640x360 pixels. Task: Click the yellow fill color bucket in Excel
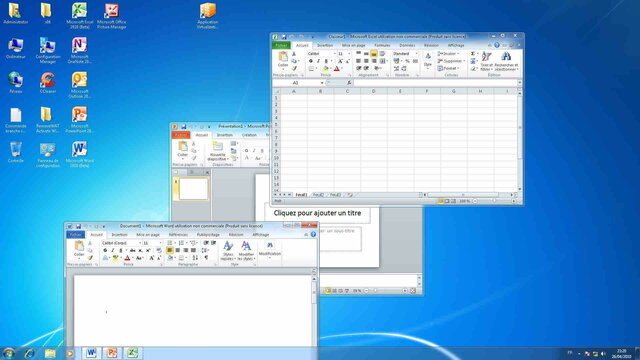click(325, 68)
